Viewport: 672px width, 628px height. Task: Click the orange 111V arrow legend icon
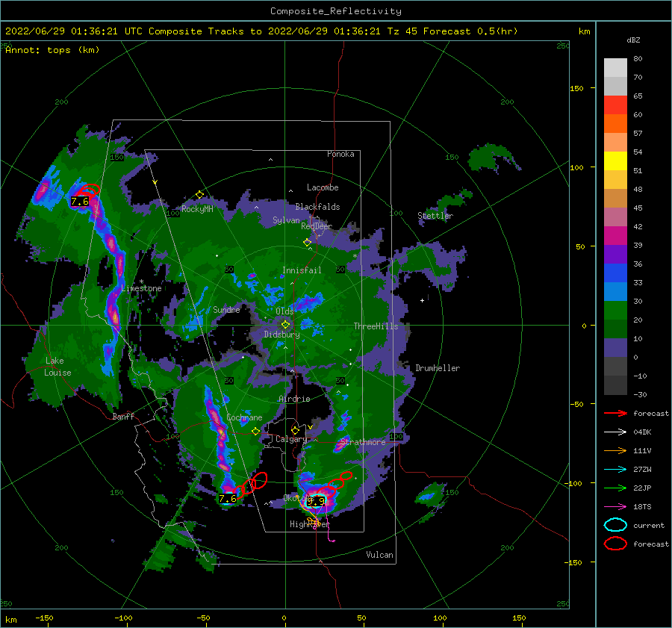tap(615, 450)
